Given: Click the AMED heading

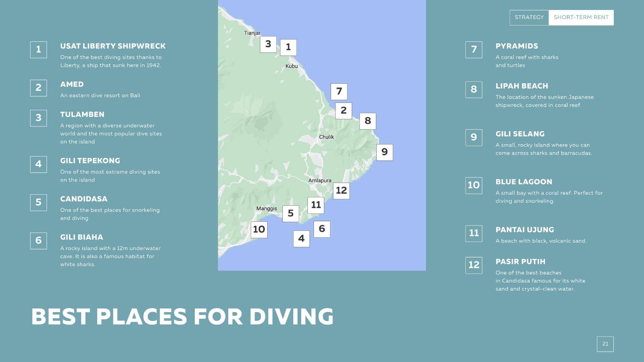Looking at the screenshot, I should coord(72,84).
